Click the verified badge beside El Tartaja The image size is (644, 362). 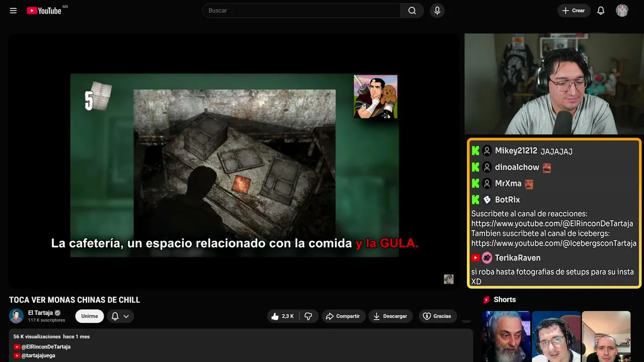point(57,313)
